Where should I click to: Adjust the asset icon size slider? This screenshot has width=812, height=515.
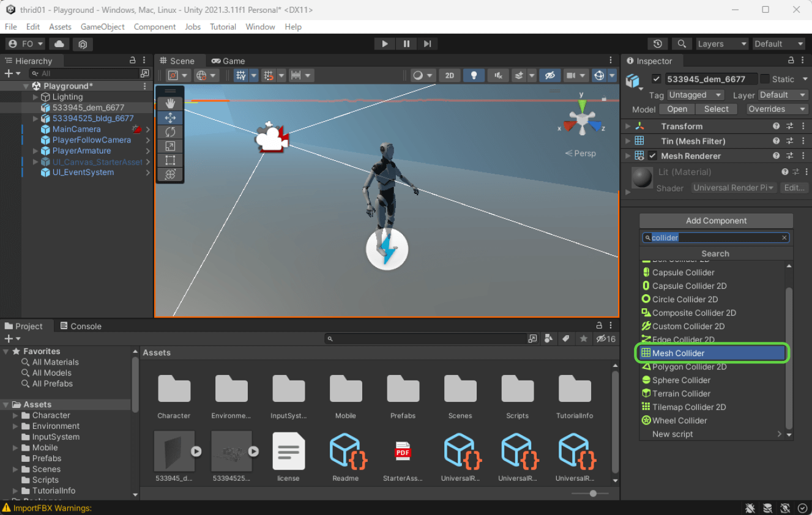(x=593, y=493)
